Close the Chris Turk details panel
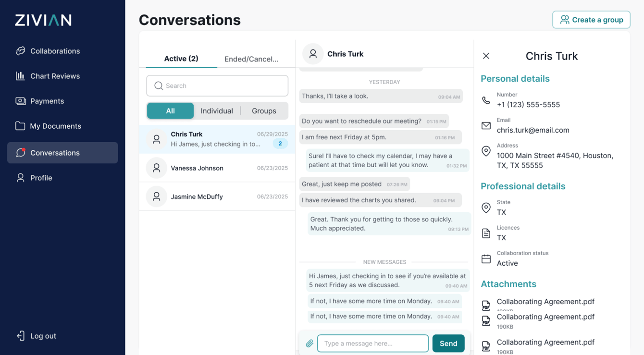The image size is (644, 355). tap(486, 56)
